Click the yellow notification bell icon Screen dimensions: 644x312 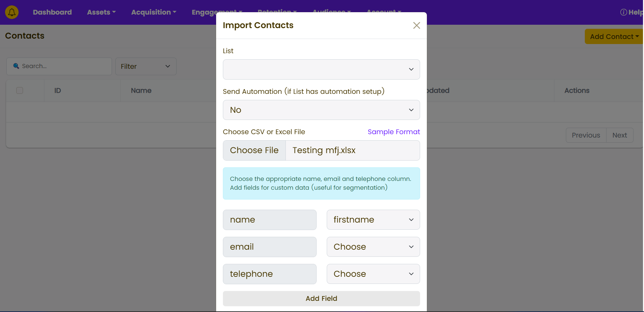click(x=12, y=12)
